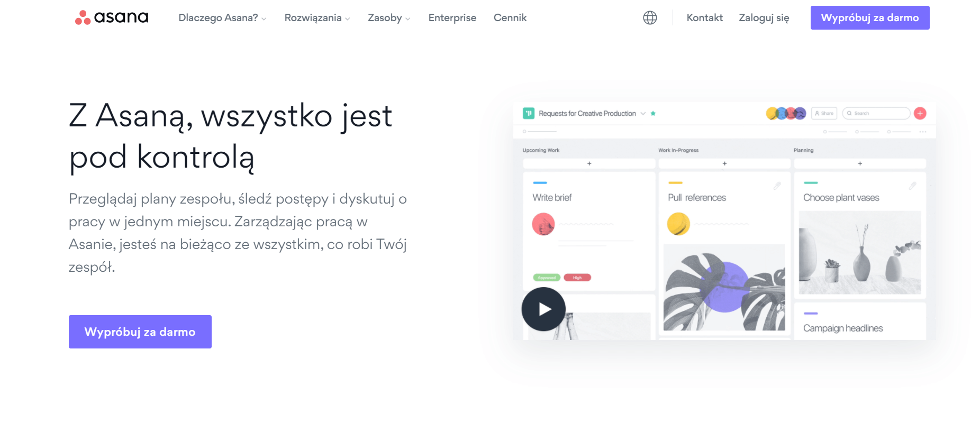Viewport: 980px width, 441px height.
Task: Click the Asana logo
Action: pos(112,17)
